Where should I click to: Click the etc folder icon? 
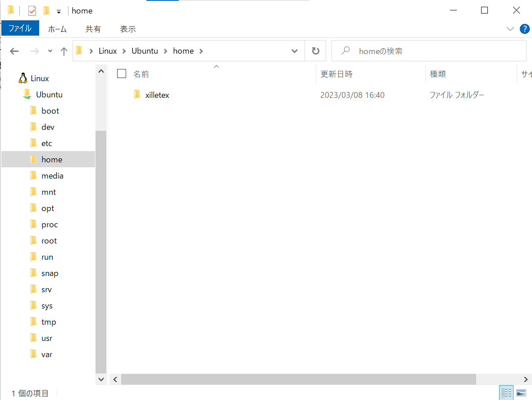33,143
